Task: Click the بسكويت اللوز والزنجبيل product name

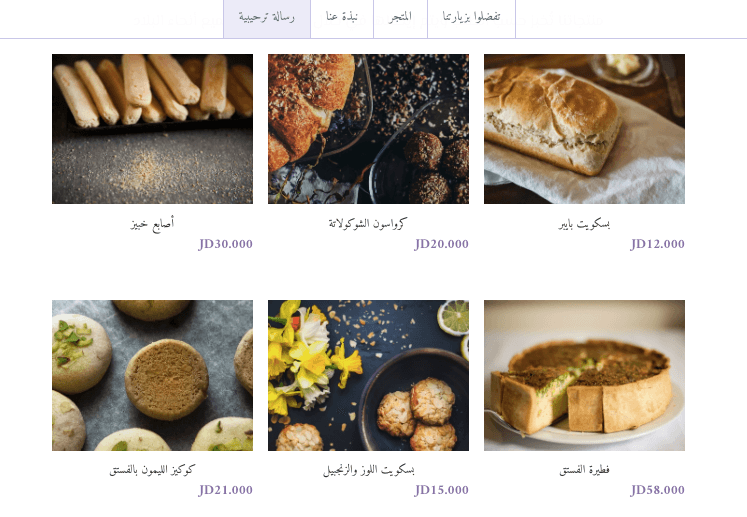Action: tap(369, 470)
